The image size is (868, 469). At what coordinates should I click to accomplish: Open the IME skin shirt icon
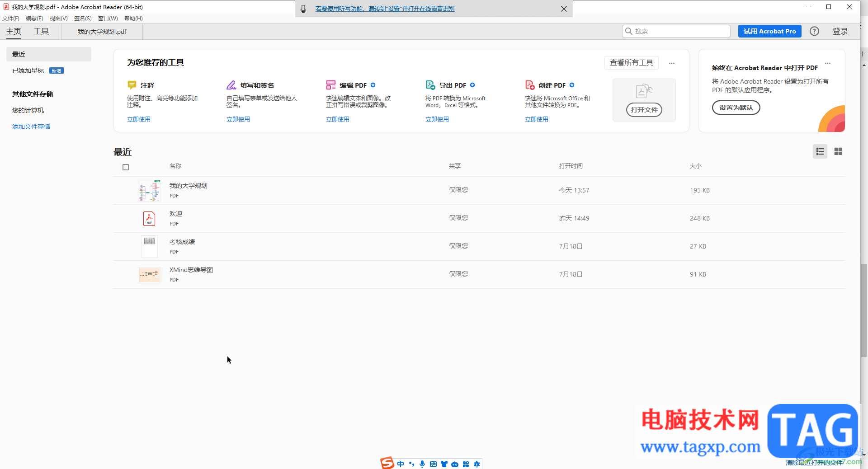point(444,464)
